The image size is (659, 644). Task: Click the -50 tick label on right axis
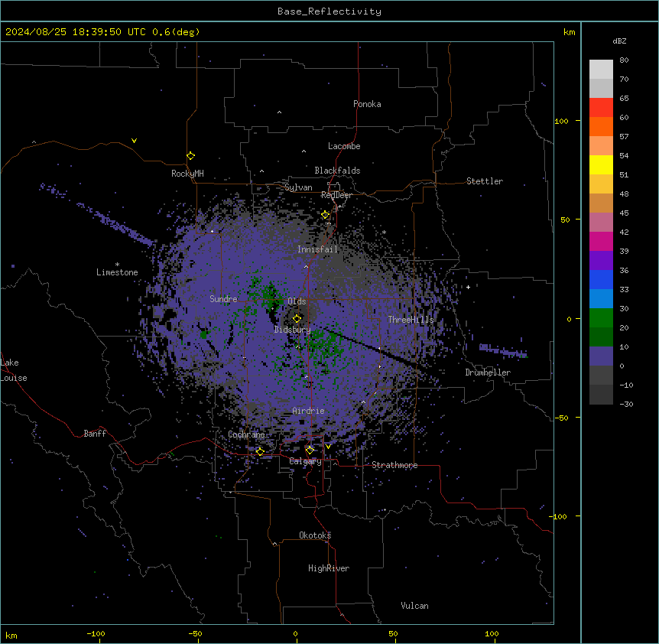pyautogui.click(x=561, y=418)
